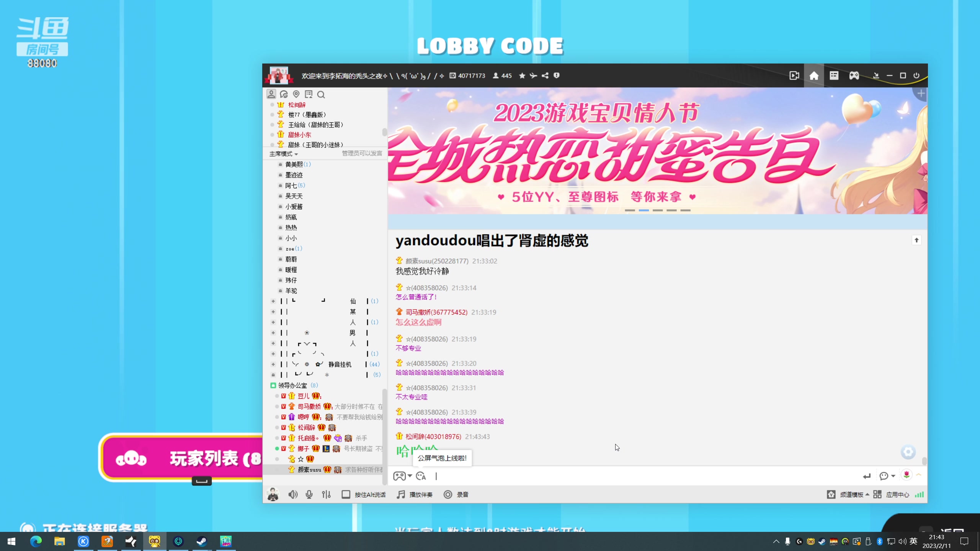The image size is (980, 551).
Task: Switch to the member list tab
Action: [271, 94]
